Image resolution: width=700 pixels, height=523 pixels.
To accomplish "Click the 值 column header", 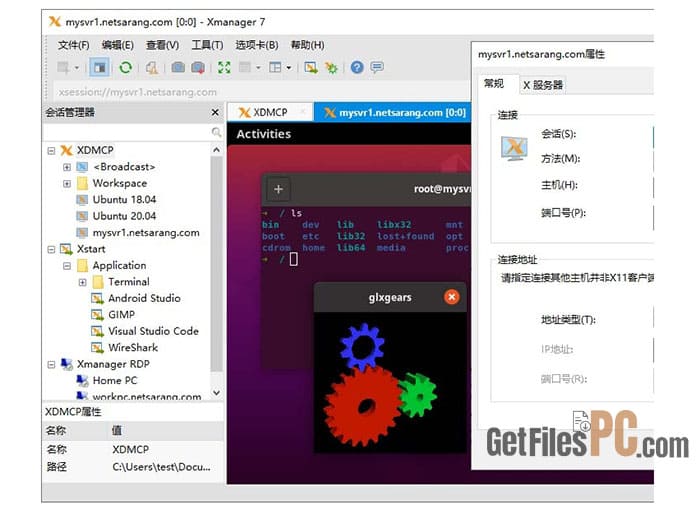I will point(117,431).
